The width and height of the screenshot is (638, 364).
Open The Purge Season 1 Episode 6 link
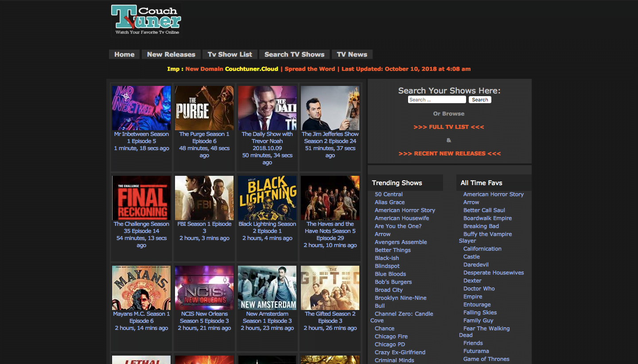pos(204,138)
